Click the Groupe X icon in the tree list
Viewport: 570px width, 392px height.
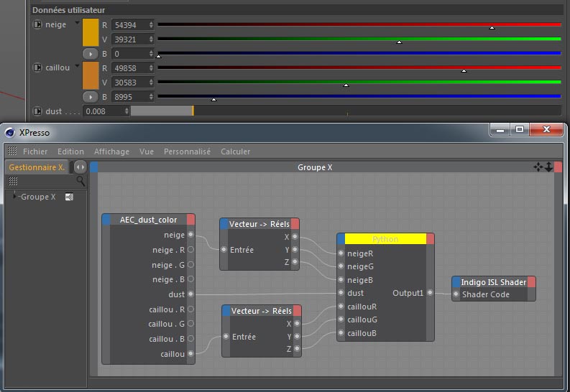(x=69, y=197)
